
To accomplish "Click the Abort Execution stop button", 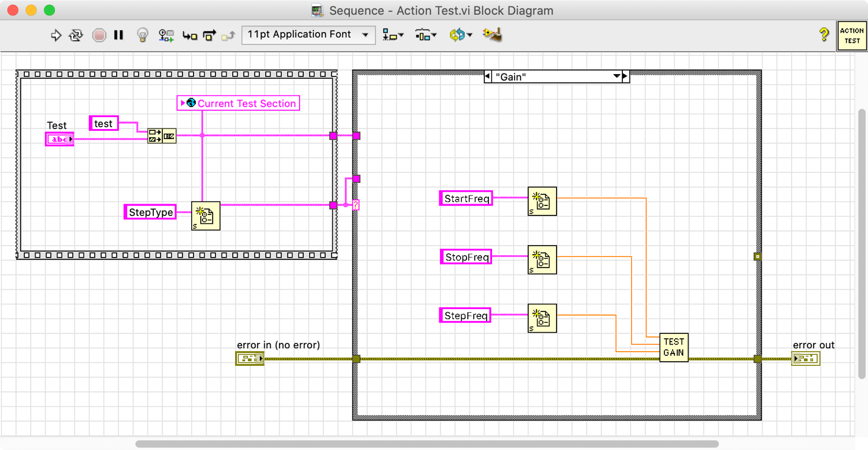I will (99, 36).
